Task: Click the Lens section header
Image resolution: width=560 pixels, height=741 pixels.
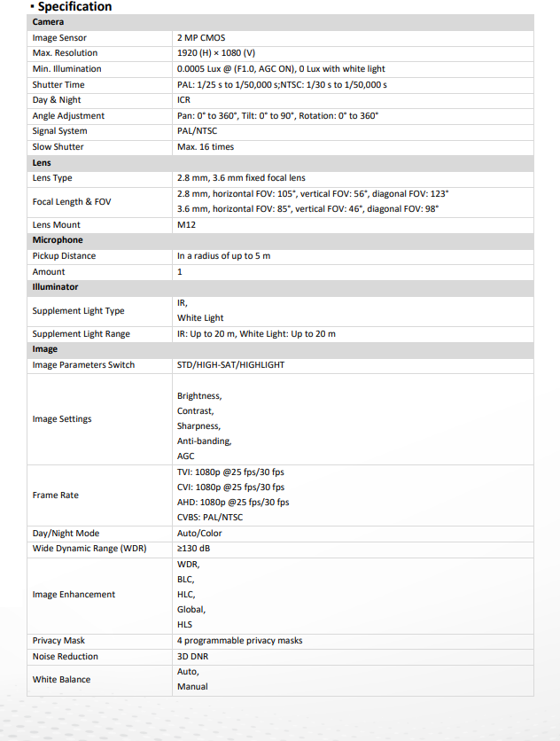Action: (x=281, y=163)
